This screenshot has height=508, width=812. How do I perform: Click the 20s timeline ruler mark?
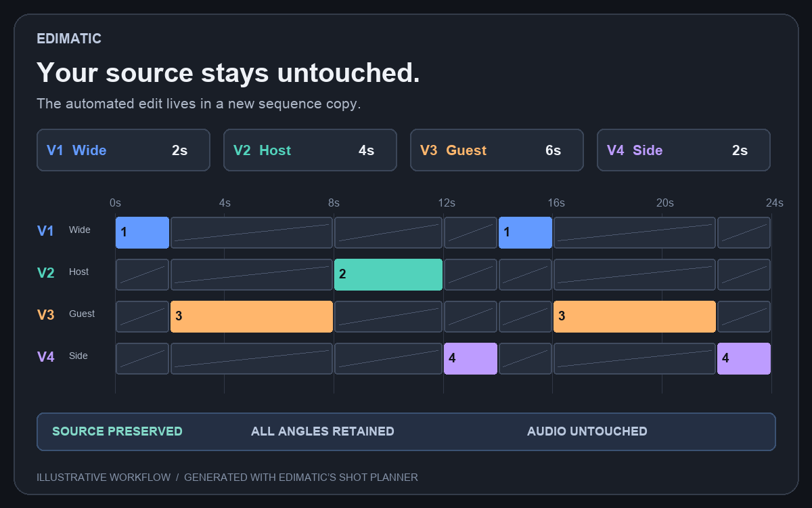pyautogui.click(x=665, y=203)
